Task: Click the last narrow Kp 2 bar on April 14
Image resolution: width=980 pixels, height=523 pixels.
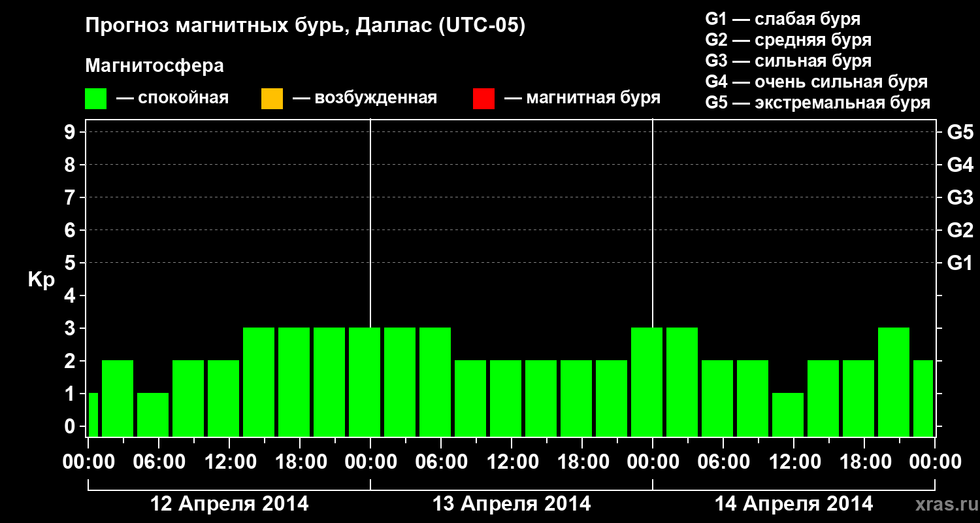Action: click(923, 398)
